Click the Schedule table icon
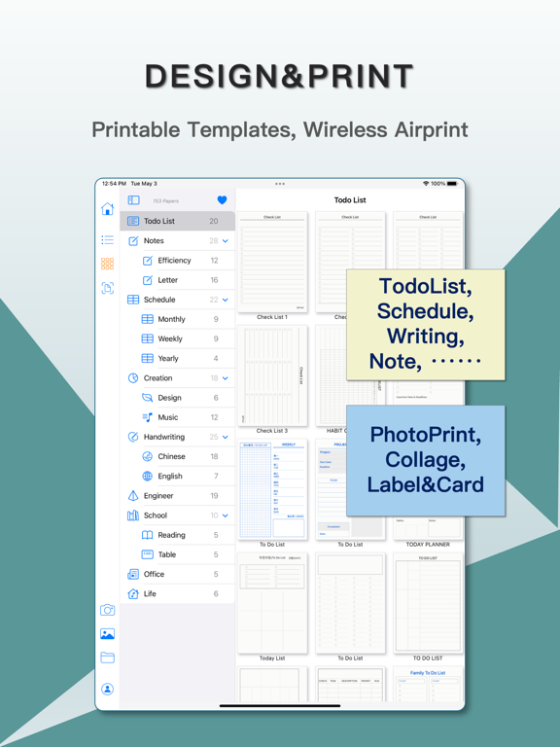Image resolution: width=560 pixels, height=747 pixels. [x=133, y=300]
